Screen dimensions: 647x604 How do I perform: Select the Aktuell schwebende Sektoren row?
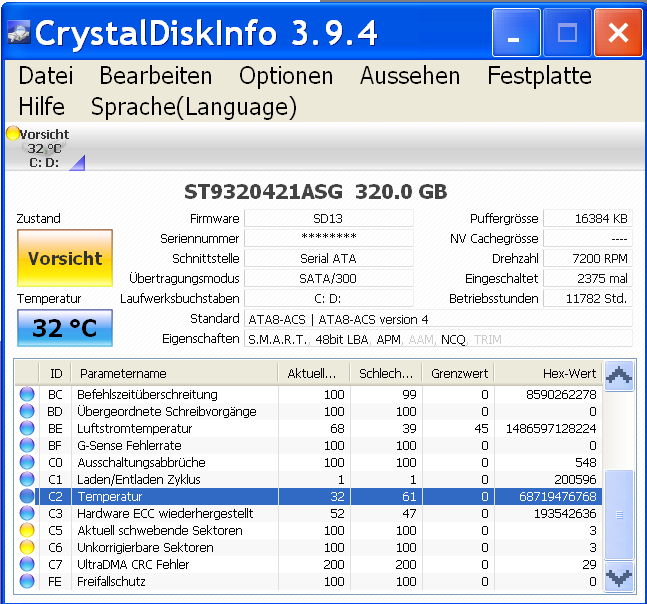click(309, 530)
